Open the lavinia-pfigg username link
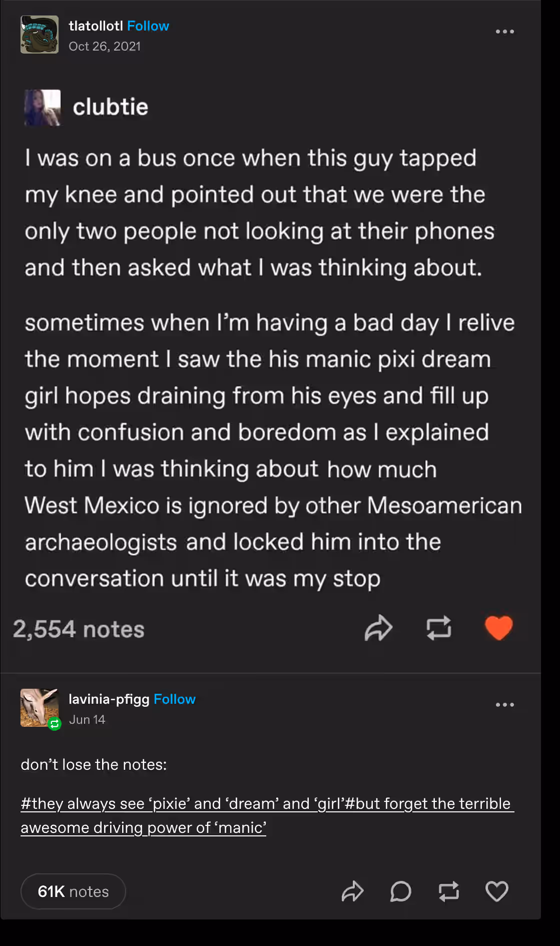This screenshot has height=946, width=560. coord(109,699)
